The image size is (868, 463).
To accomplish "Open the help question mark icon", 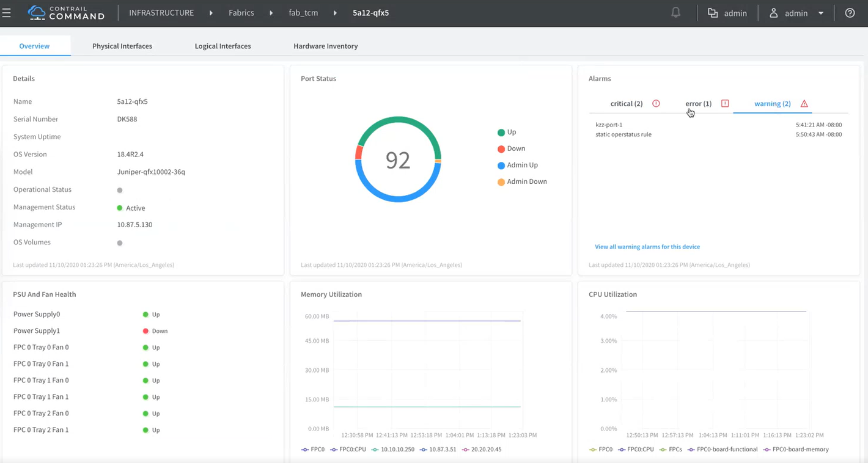I will point(850,13).
